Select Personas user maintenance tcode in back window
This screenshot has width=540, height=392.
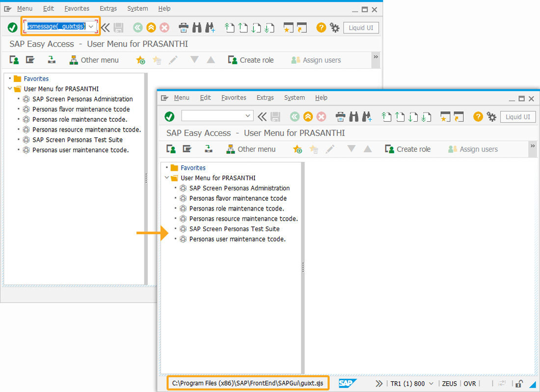click(x=76, y=150)
